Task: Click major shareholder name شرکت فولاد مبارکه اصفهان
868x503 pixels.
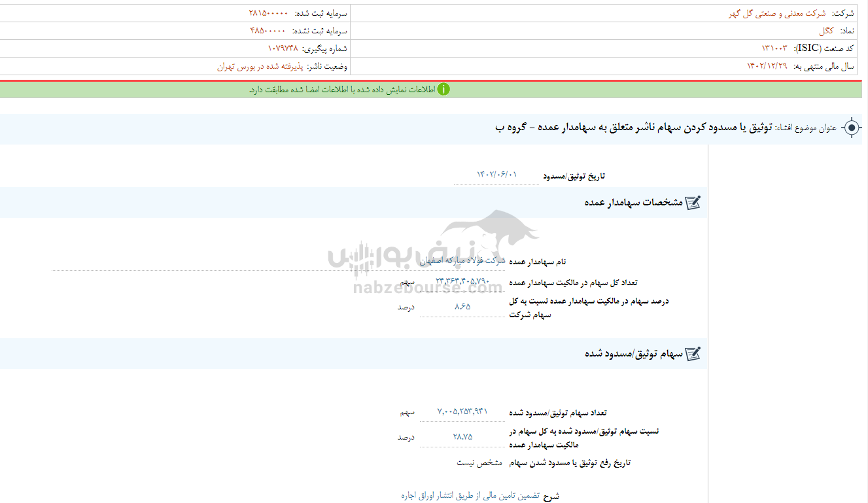Action: click(462, 261)
